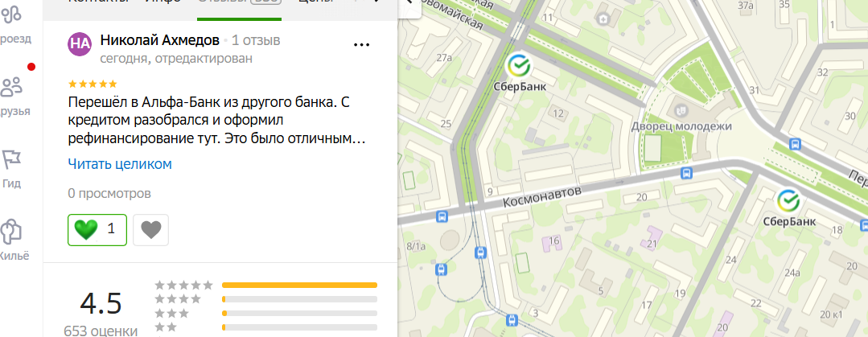Click the сегодня, отредактирован date line
This screenshot has height=337, width=868.
176,59
